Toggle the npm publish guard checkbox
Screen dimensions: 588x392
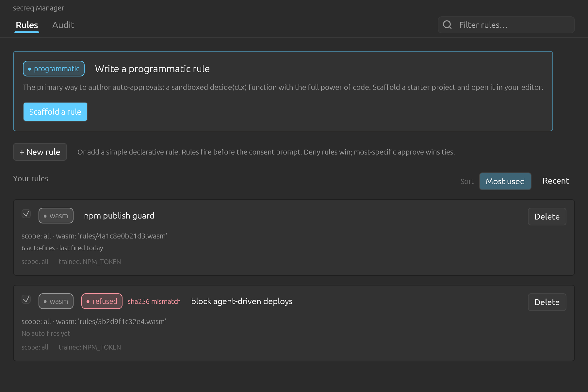(x=26, y=214)
